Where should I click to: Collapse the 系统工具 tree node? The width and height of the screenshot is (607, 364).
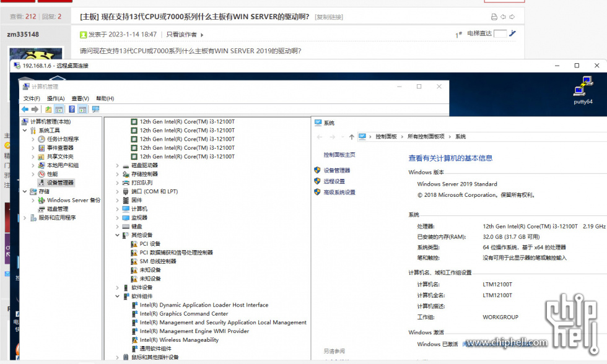click(x=25, y=131)
